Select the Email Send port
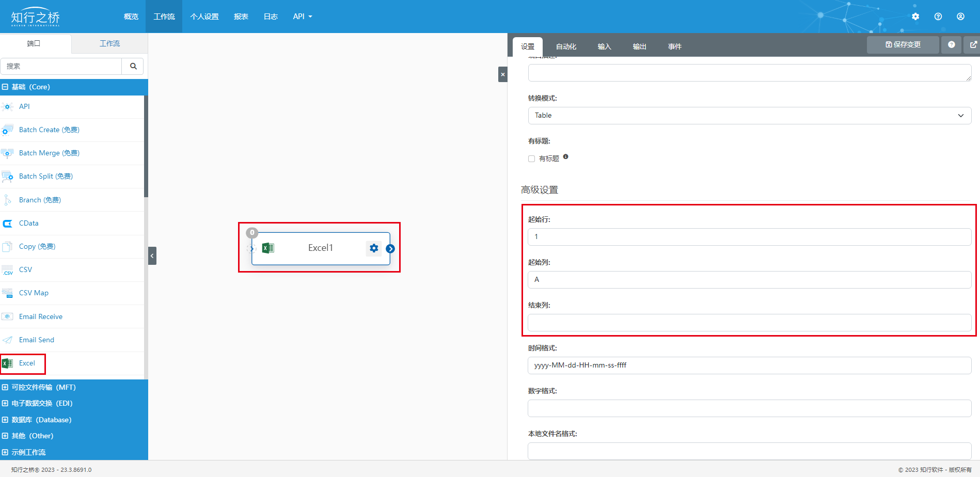This screenshot has height=477, width=980. 36,340
